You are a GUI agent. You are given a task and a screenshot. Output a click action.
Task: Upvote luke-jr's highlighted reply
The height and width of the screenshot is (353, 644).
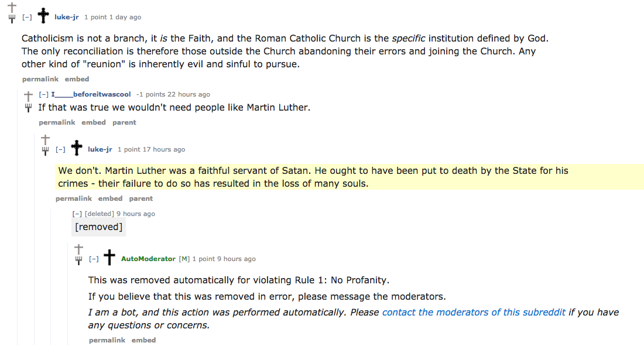pyautogui.click(x=45, y=139)
